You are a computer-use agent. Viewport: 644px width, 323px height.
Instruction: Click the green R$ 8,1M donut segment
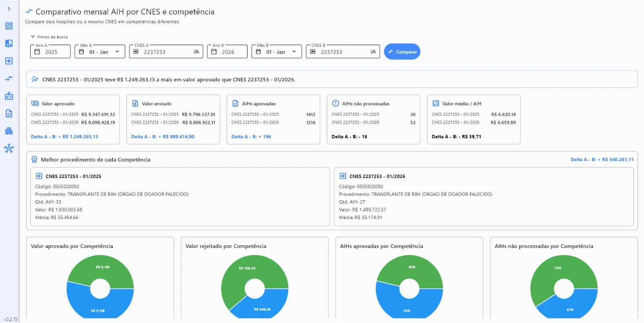tap(103, 267)
